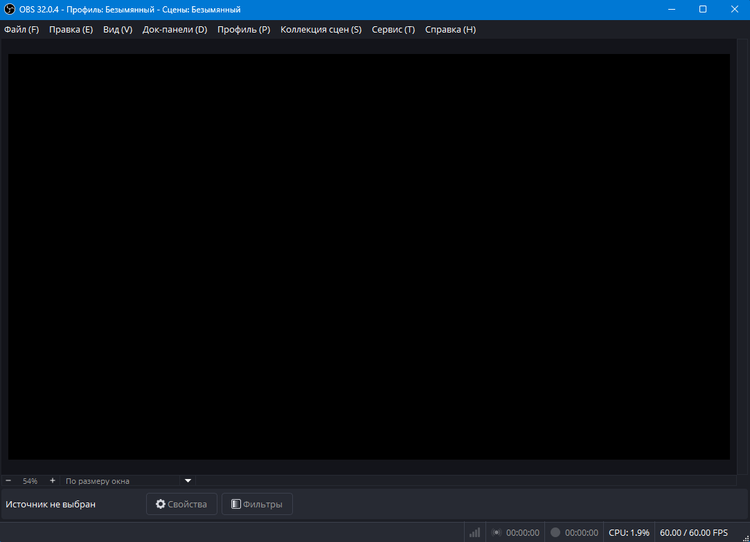This screenshot has height=542, width=750.
Task: Click the Свойства button
Action: tap(181, 504)
